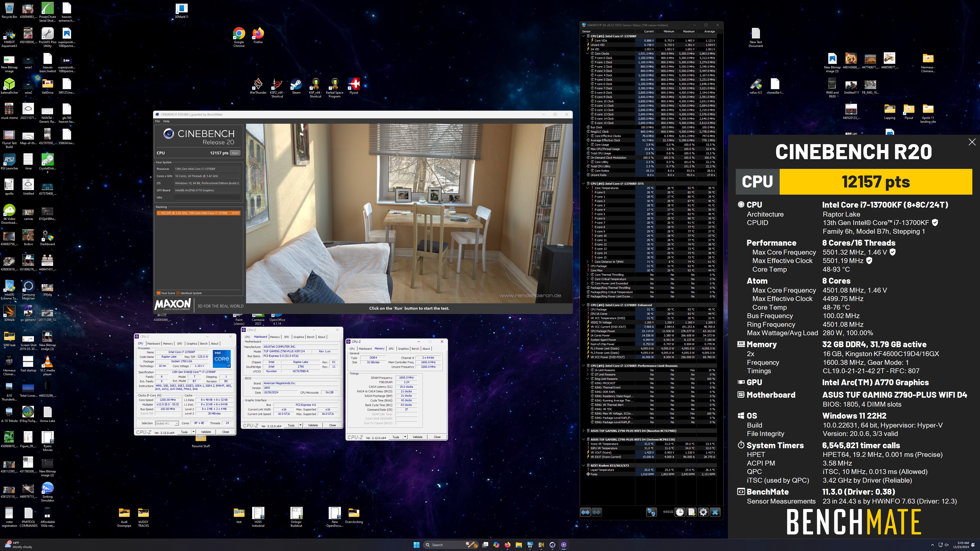This screenshot has width=980, height=551.
Task: Open Kerbal Space Program desktop icon
Action: 334,88
